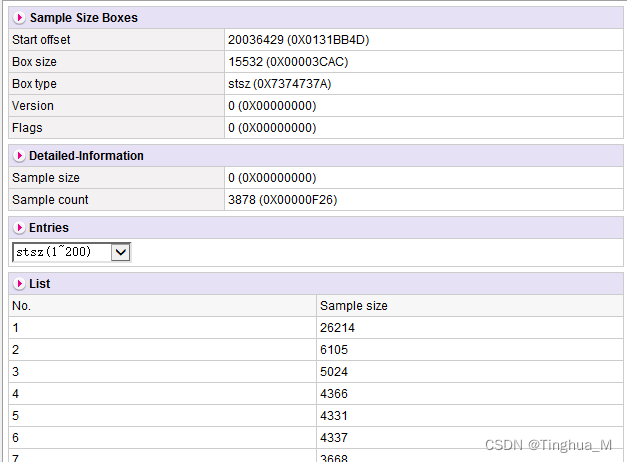Screen dimensions: 627x462
Task: Select the value stsz (0X7374737A)
Action: pos(280,84)
